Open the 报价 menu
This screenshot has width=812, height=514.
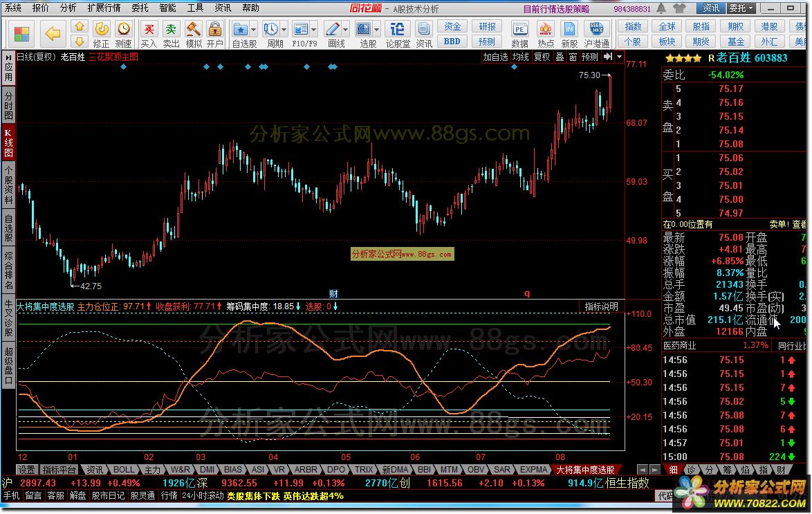[40, 8]
